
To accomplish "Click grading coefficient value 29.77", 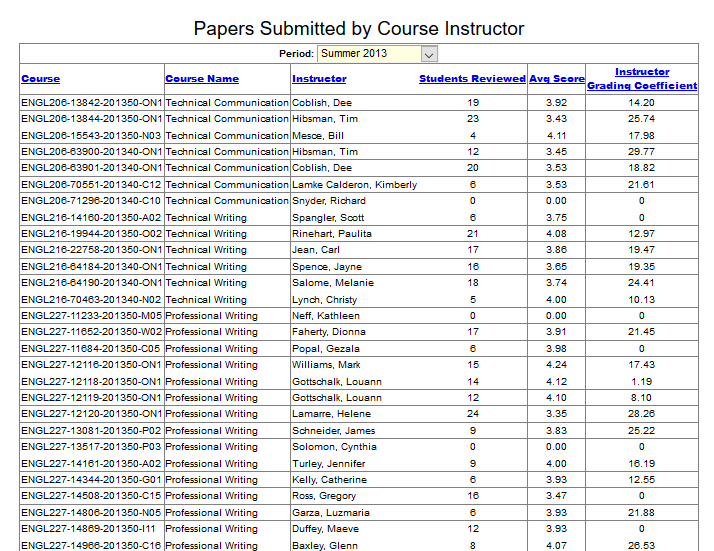I will tap(641, 152).
